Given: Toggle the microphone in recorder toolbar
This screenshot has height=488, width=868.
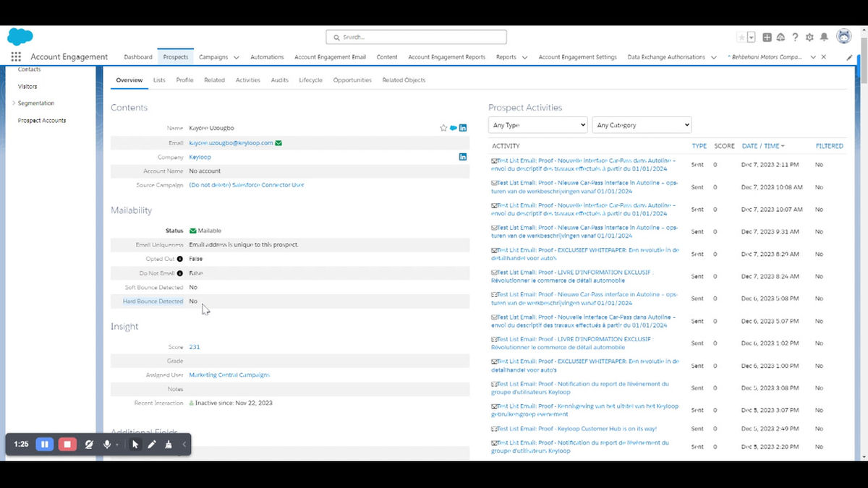Looking at the screenshot, I should tap(107, 444).
